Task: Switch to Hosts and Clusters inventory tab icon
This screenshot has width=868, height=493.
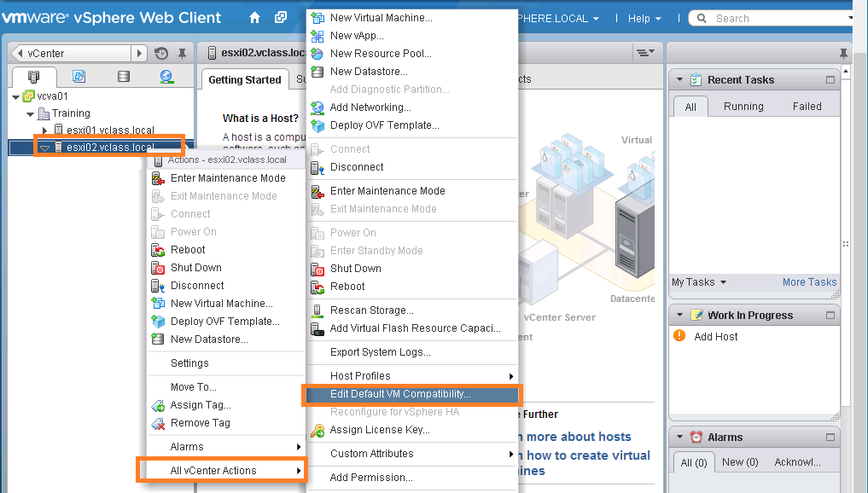Action: 34,77
